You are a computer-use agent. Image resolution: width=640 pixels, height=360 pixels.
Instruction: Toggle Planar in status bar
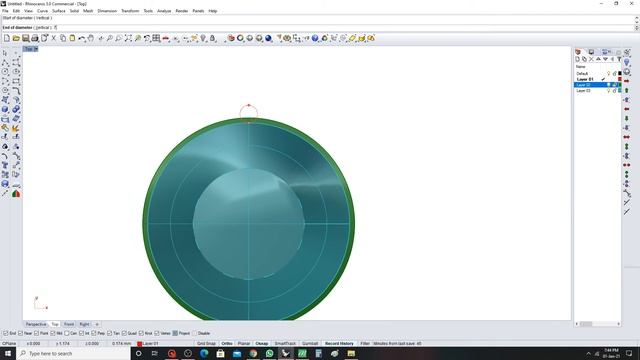coord(244,344)
